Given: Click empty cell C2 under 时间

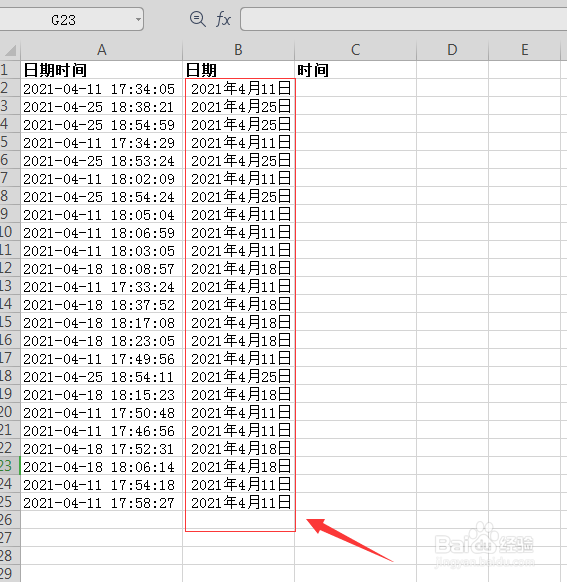Looking at the screenshot, I should [355, 88].
